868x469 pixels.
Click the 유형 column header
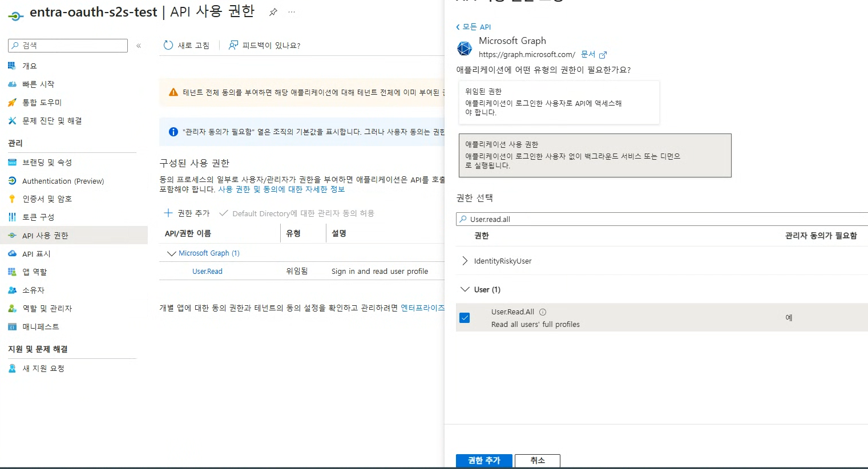click(x=293, y=233)
